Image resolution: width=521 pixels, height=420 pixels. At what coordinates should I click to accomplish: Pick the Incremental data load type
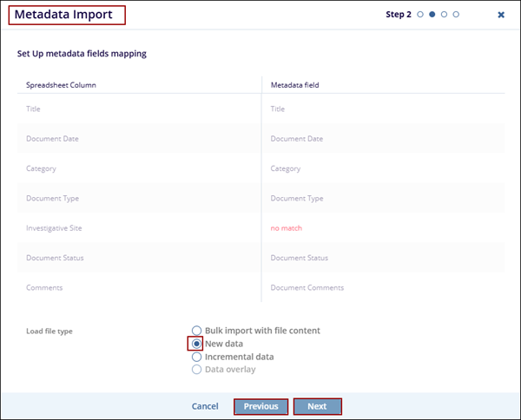197,357
